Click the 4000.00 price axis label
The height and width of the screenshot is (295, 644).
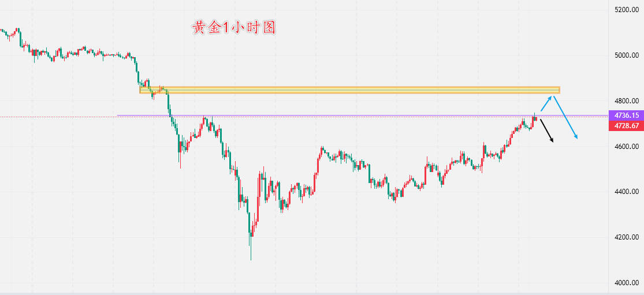click(626, 283)
